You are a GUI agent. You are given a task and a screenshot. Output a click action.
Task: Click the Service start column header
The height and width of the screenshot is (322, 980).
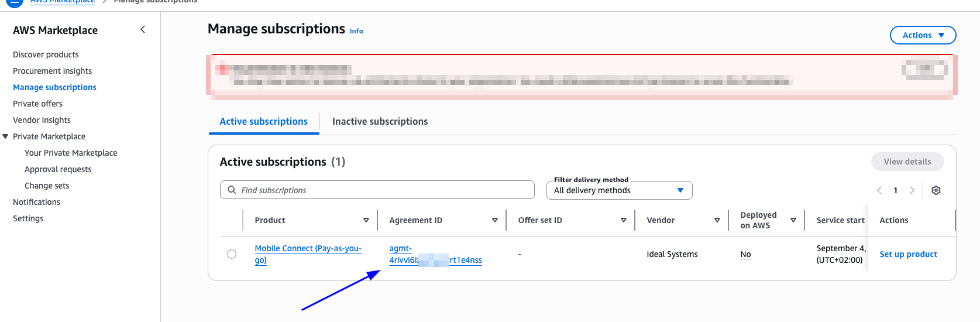point(840,220)
